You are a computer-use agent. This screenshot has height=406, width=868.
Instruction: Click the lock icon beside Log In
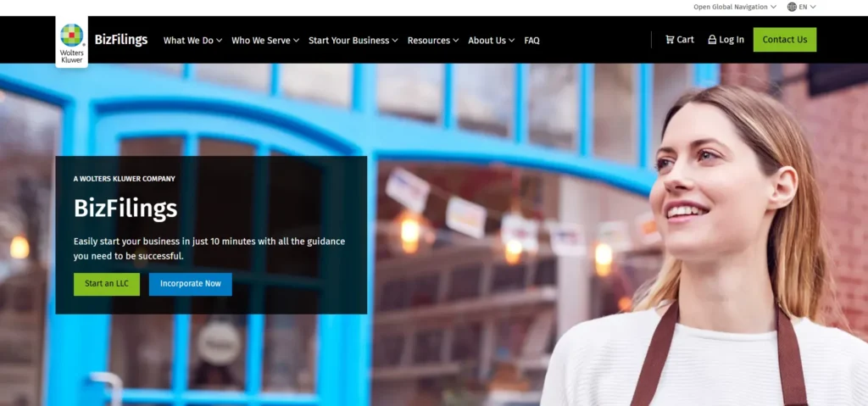(x=712, y=40)
